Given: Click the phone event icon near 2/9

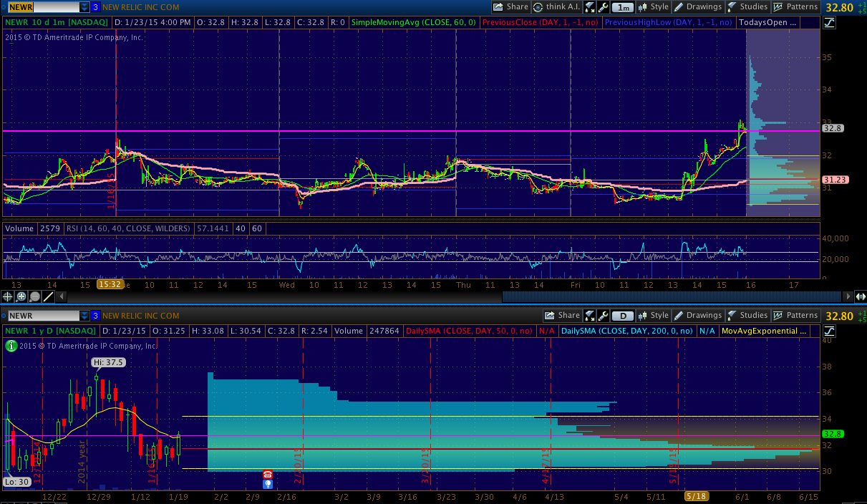Looking at the screenshot, I should (x=268, y=474).
